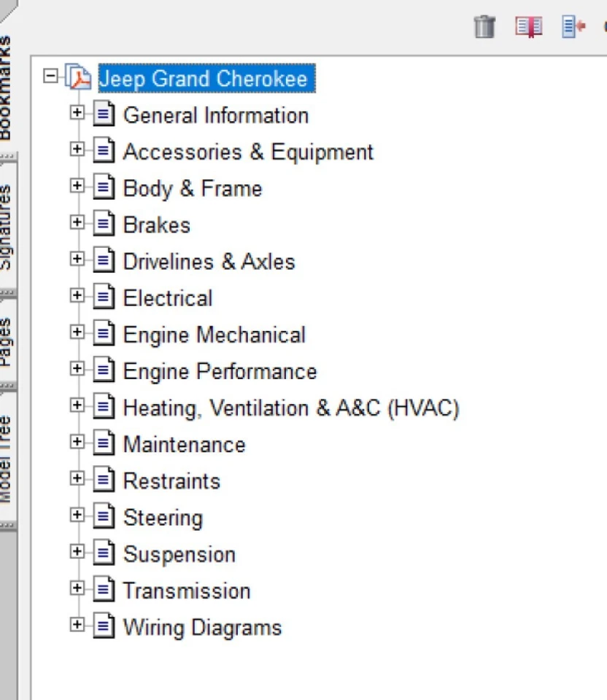
Task: Click the trash icon to delete bookmark
Action: 484,26
